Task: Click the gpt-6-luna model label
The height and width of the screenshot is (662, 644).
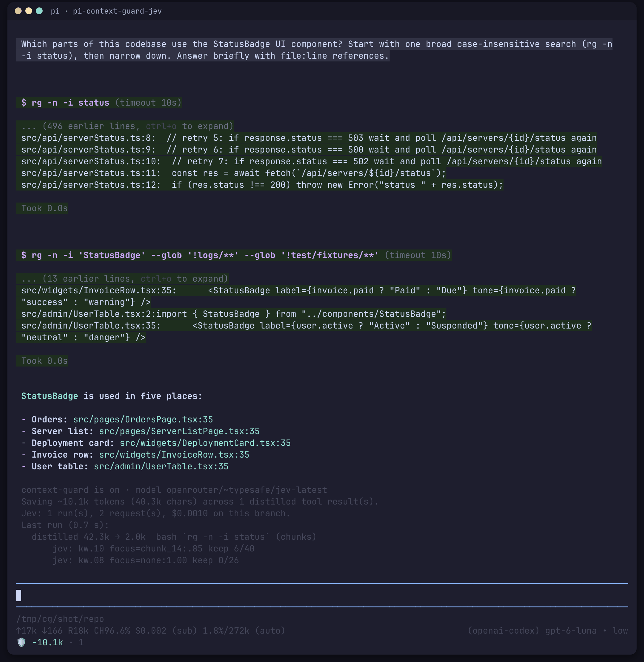Action: click(571, 631)
